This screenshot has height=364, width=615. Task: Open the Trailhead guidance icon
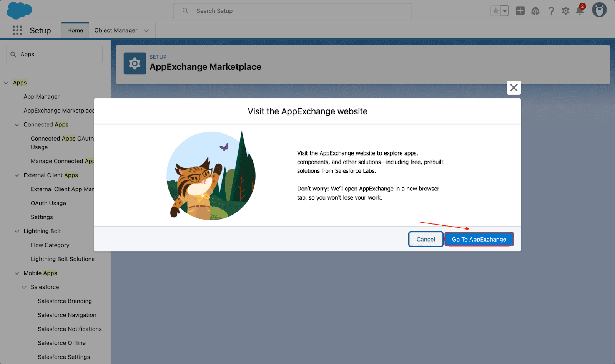pos(535,11)
